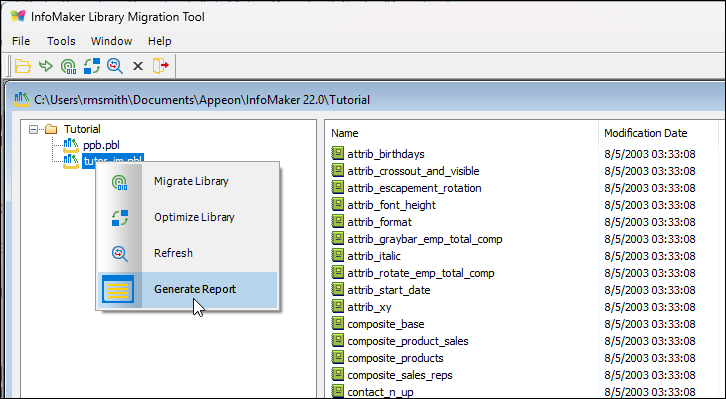Select composite_sales_reps entry

(x=400, y=375)
